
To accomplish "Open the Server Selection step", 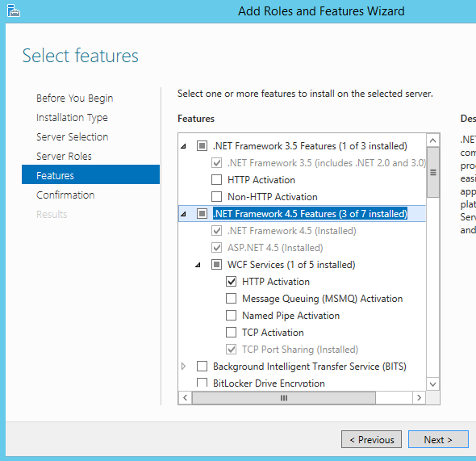I will click(x=73, y=137).
